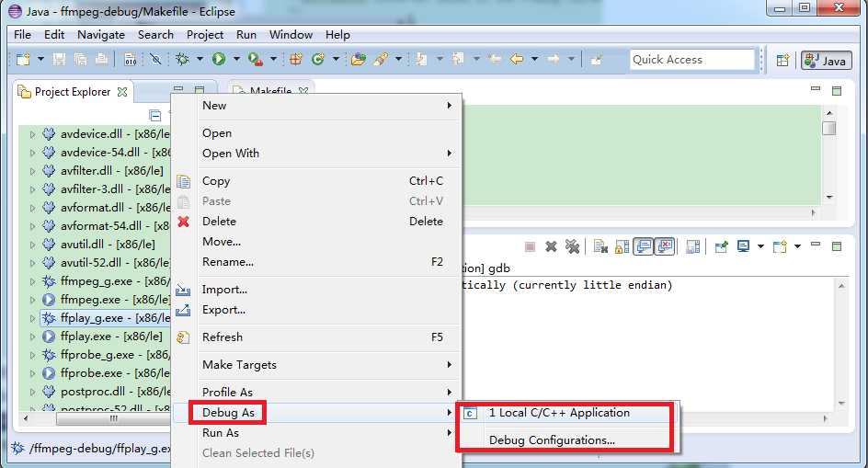
Task: Click the Open Console icon
Action: click(x=780, y=246)
